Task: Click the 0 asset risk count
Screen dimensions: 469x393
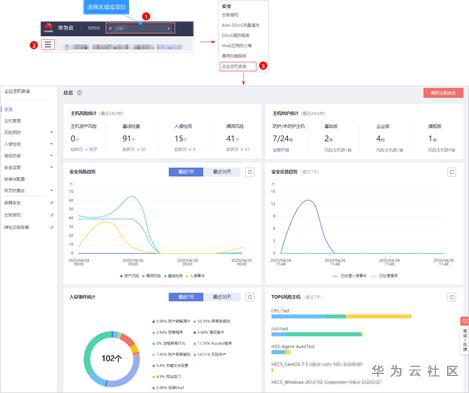Action: (74, 138)
